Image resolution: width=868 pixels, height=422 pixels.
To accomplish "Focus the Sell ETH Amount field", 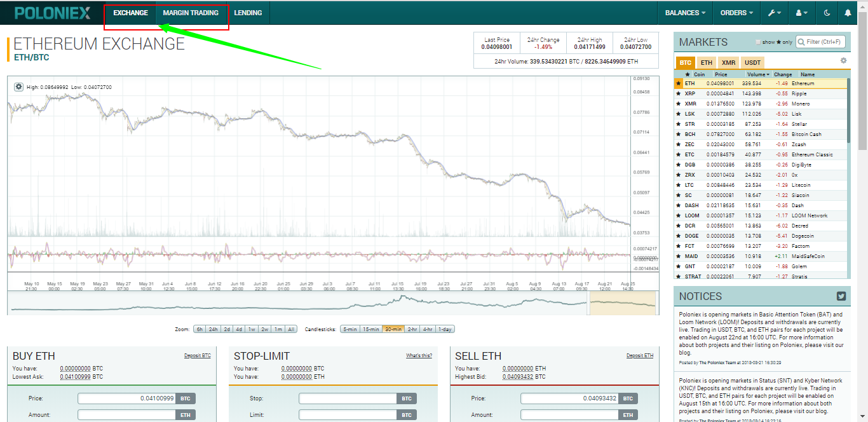I will [569, 414].
